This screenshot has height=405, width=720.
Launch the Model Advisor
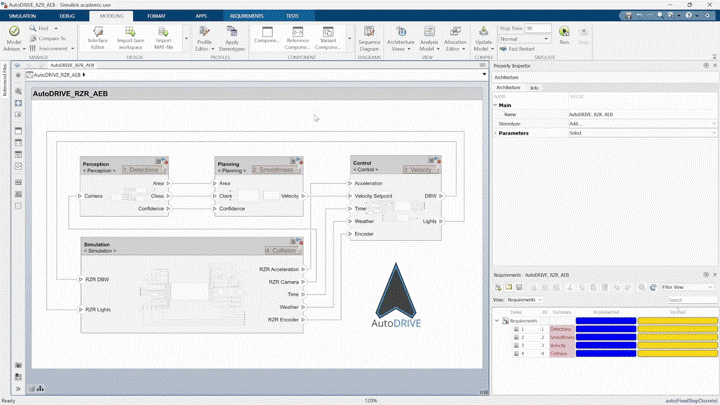[x=14, y=38]
